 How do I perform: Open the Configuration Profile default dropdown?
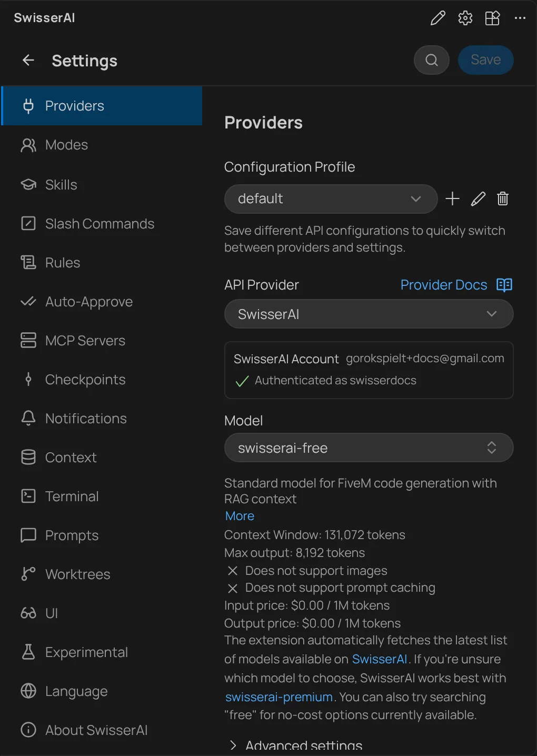[331, 198]
